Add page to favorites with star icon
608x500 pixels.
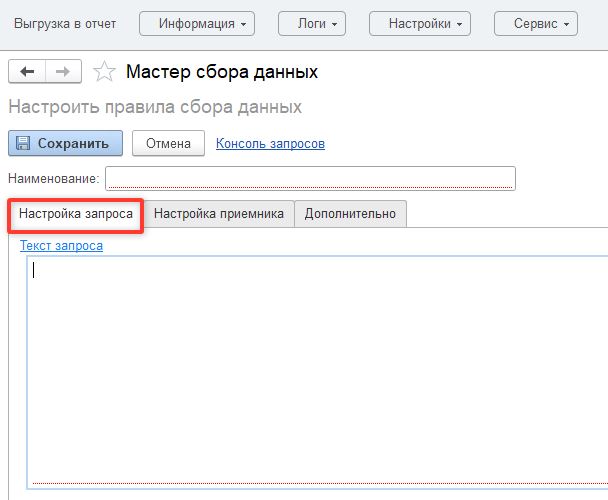(x=103, y=72)
